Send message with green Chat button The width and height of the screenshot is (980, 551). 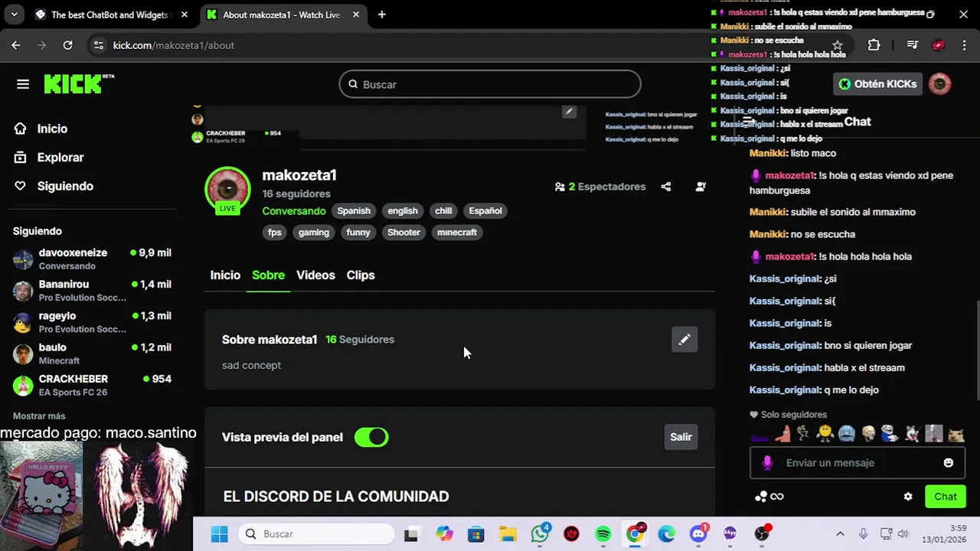tap(946, 497)
